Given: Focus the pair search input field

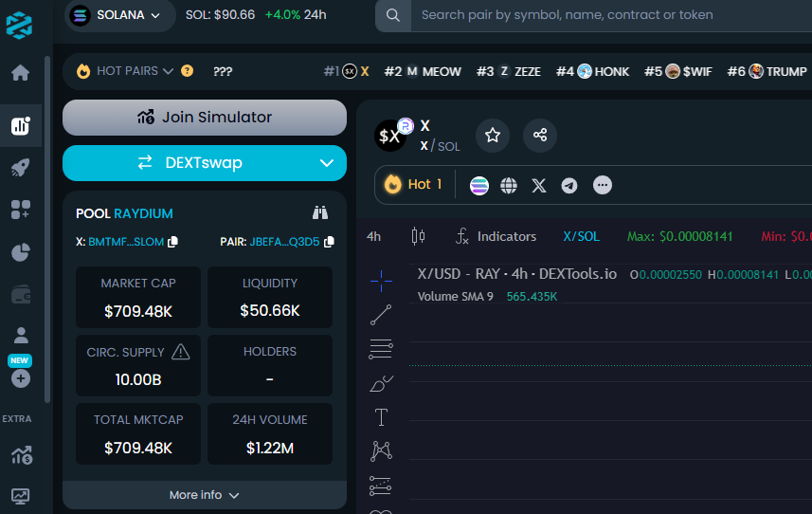Looking at the screenshot, I should 611,15.
